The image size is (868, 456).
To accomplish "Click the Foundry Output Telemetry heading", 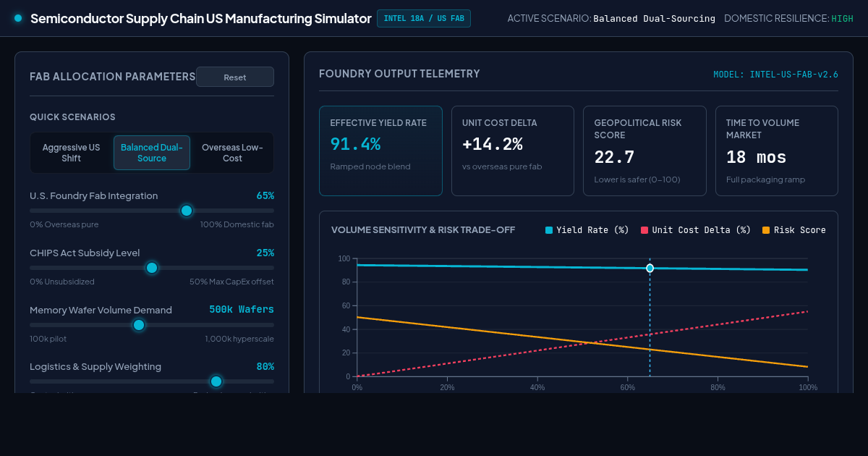I will pos(399,74).
